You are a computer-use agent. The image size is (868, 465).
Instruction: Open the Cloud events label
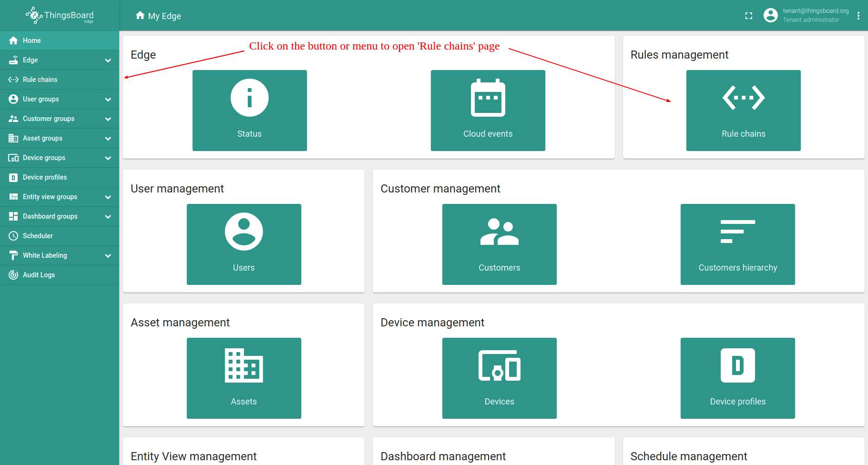click(x=488, y=134)
